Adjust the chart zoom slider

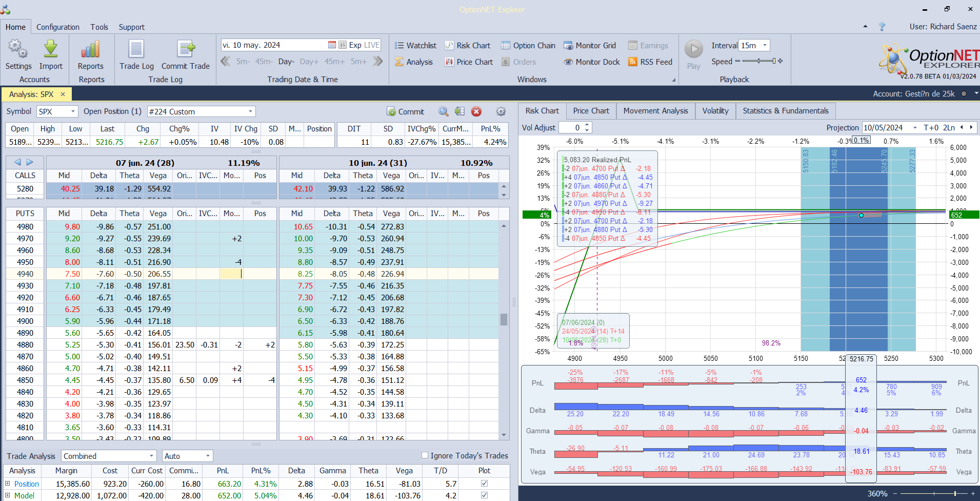[x=933, y=494]
